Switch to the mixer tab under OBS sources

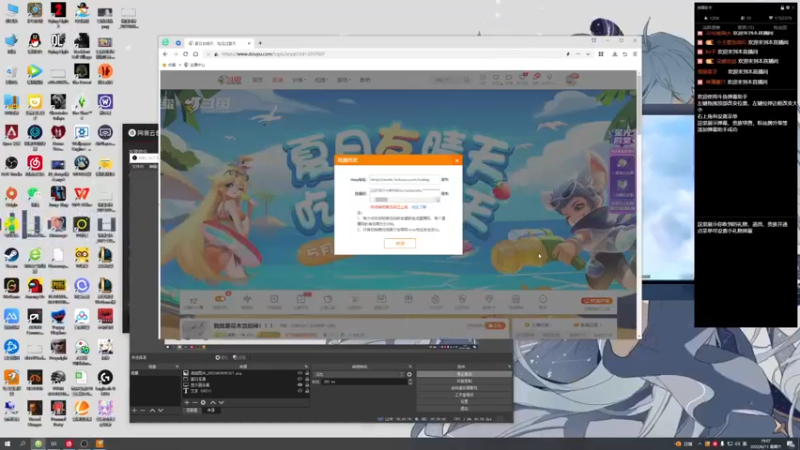click(192, 410)
